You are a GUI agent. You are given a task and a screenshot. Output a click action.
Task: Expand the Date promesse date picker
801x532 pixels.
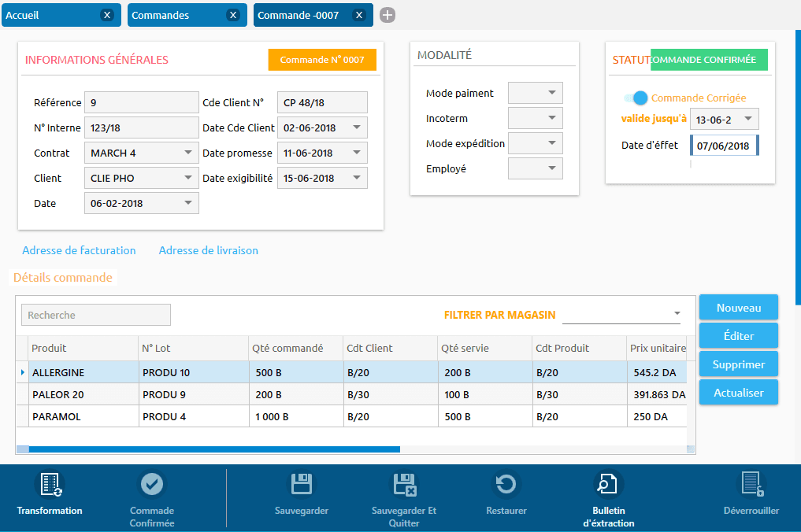tap(356, 153)
